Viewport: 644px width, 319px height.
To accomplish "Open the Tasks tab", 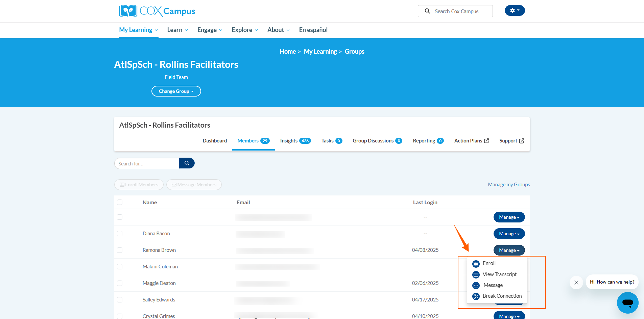I will pyautogui.click(x=332, y=141).
